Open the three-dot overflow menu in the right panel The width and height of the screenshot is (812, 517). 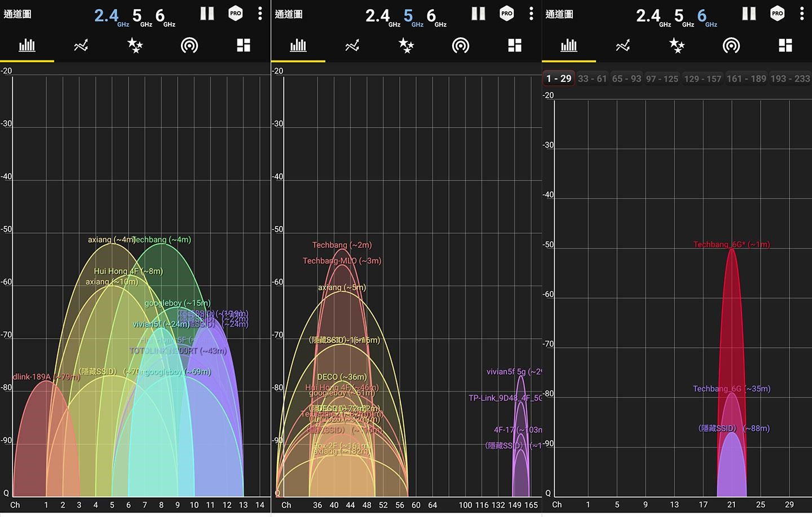click(x=802, y=14)
